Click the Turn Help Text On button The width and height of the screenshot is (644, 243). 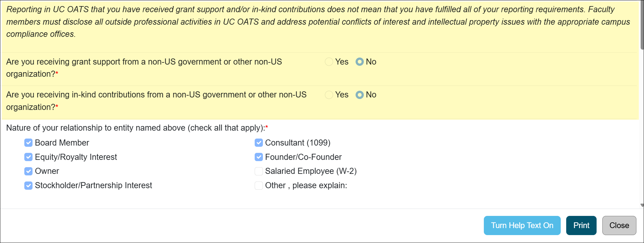[x=522, y=225]
